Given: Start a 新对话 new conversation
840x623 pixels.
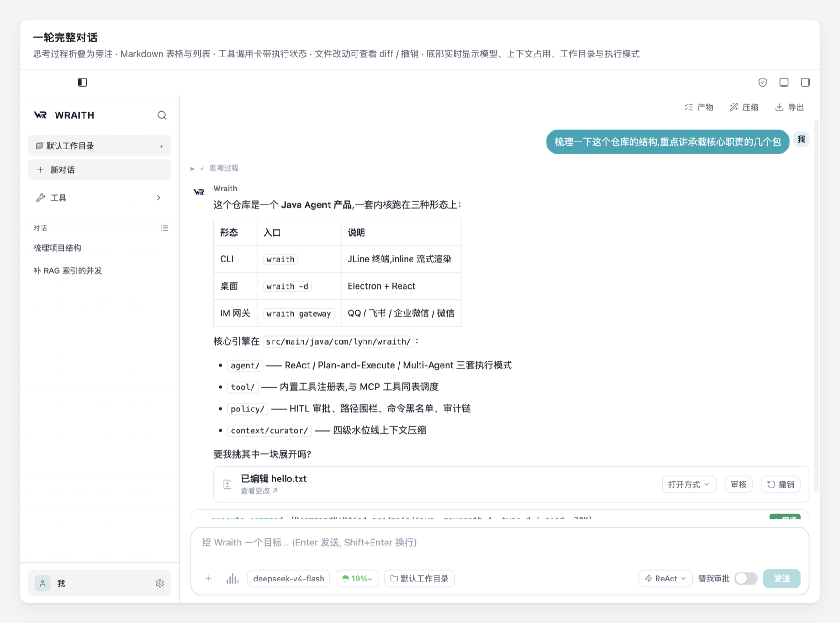Looking at the screenshot, I should point(99,170).
